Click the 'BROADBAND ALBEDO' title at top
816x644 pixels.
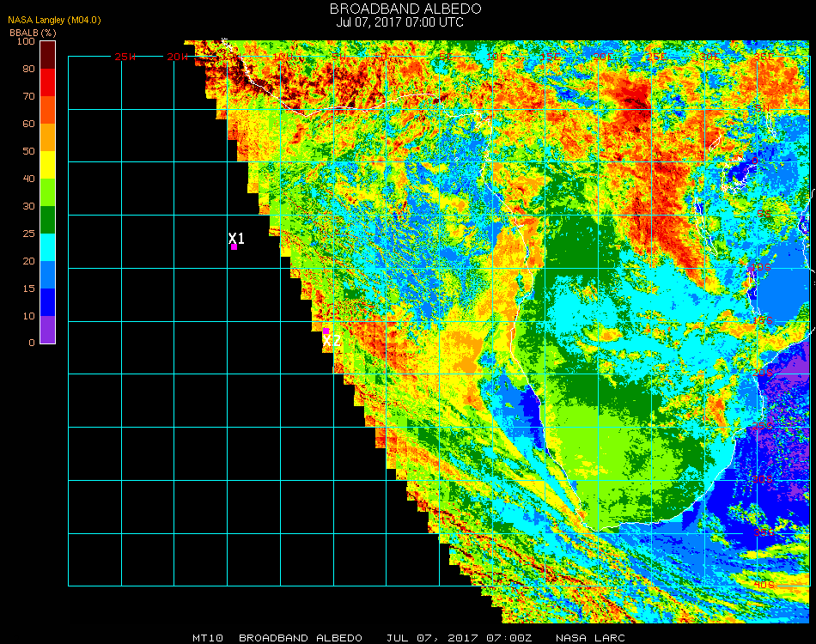pos(405,9)
